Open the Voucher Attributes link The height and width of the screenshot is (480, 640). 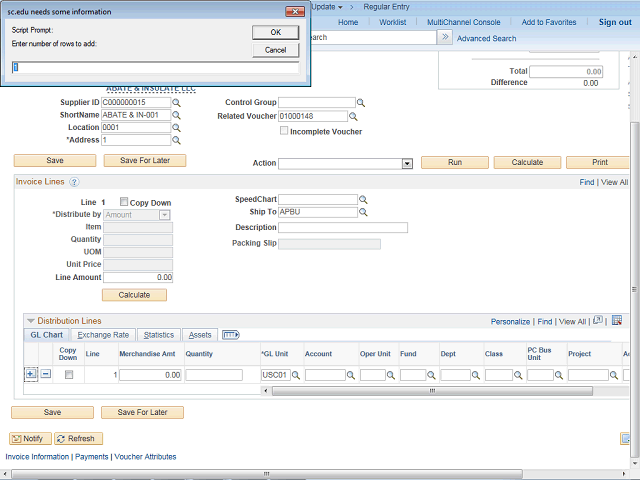pyautogui.click(x=145, y=457)
